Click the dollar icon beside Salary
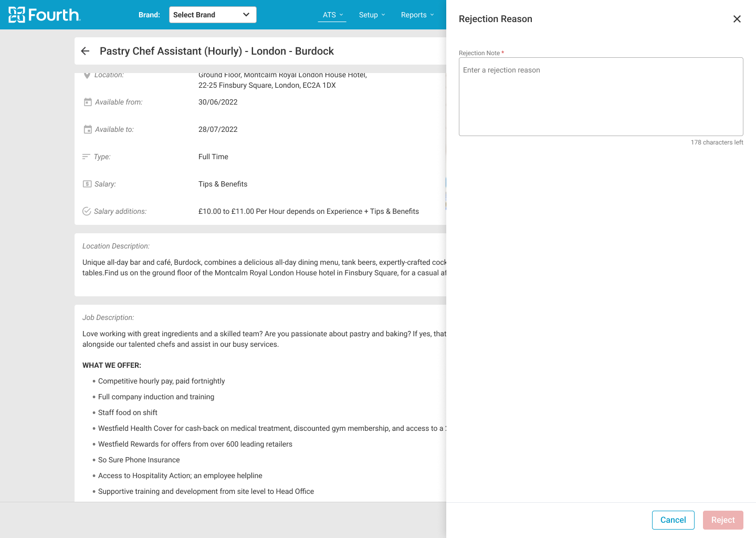756x538 pixels. [x=87, y=184]
